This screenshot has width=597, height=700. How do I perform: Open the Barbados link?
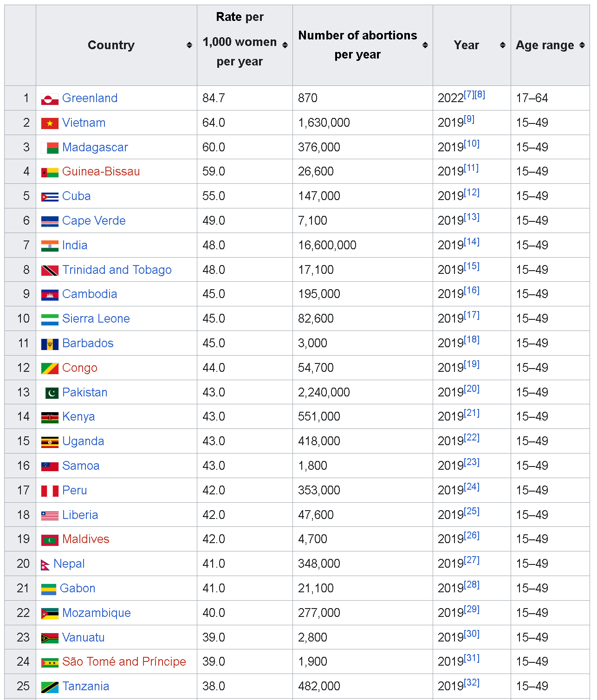pos(88,343)
